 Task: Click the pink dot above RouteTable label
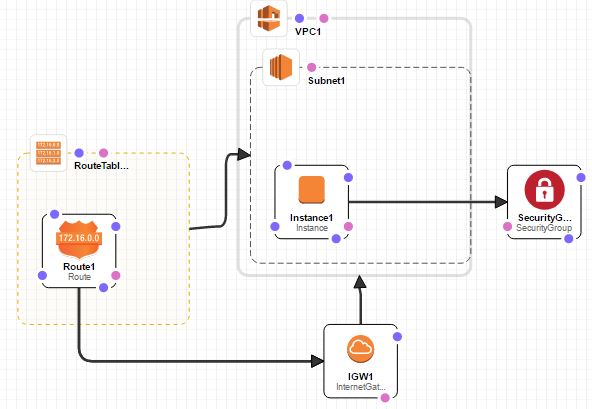(x=103, y=153)
